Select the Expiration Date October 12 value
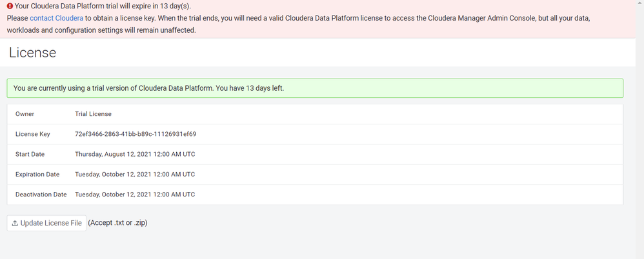The width and height of the screenshot is (644, 259). tap(135, 174)
